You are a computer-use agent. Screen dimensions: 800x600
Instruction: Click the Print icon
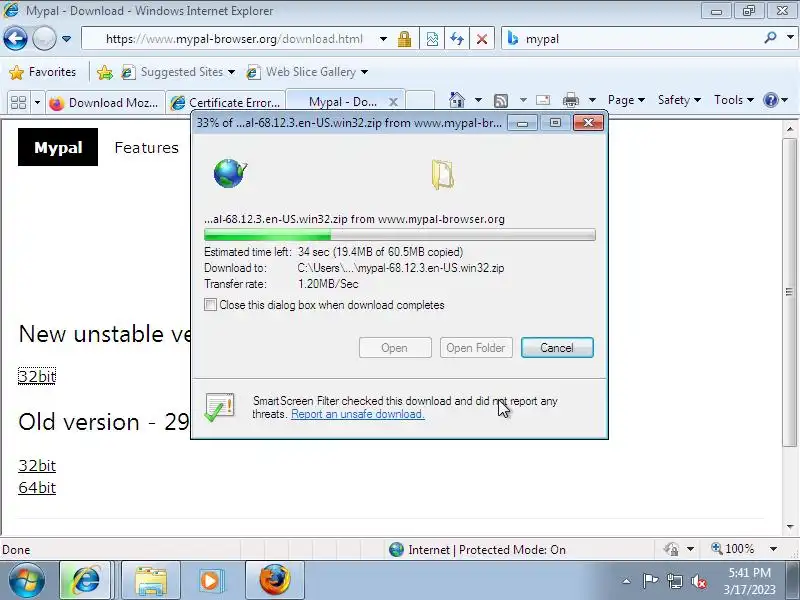tap(570, 100)
